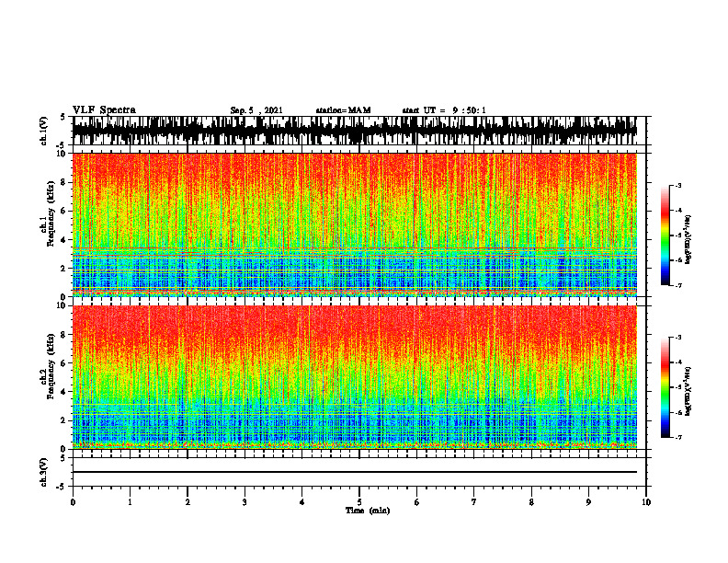
Task: Click time axis tick label "4"
Action: (x=301, y=502)
